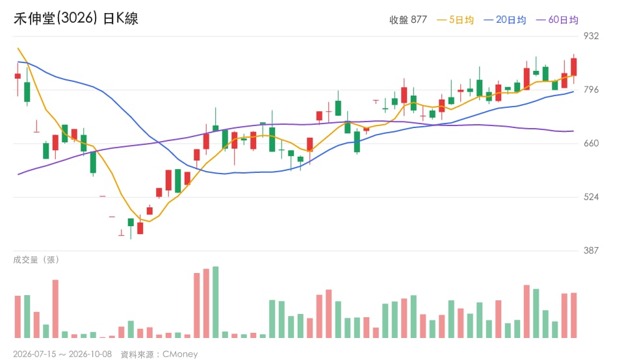Toggle the 20日均 legend entry
Screen dimensions: 624x364
coord(505,19)
